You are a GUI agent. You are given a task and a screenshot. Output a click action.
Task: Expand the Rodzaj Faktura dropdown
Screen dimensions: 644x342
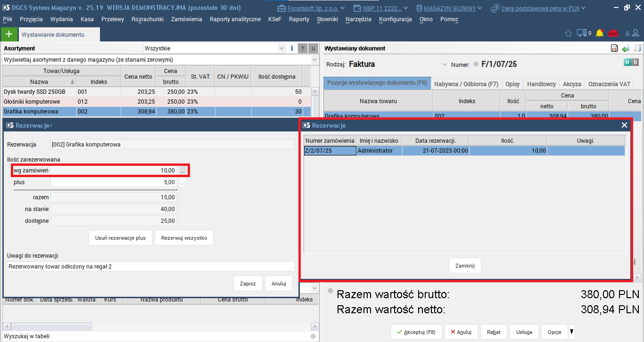click(x=445, y=65)
